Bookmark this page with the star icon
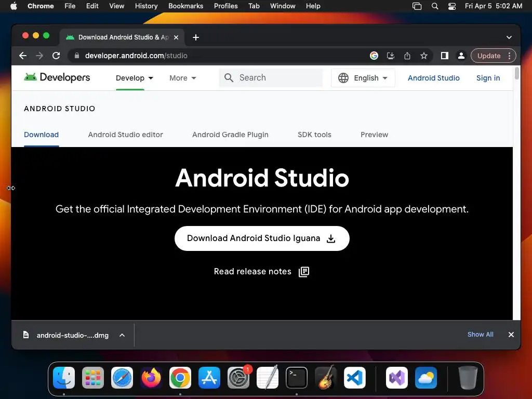This screenshot has height=399, width=532. 424,56
